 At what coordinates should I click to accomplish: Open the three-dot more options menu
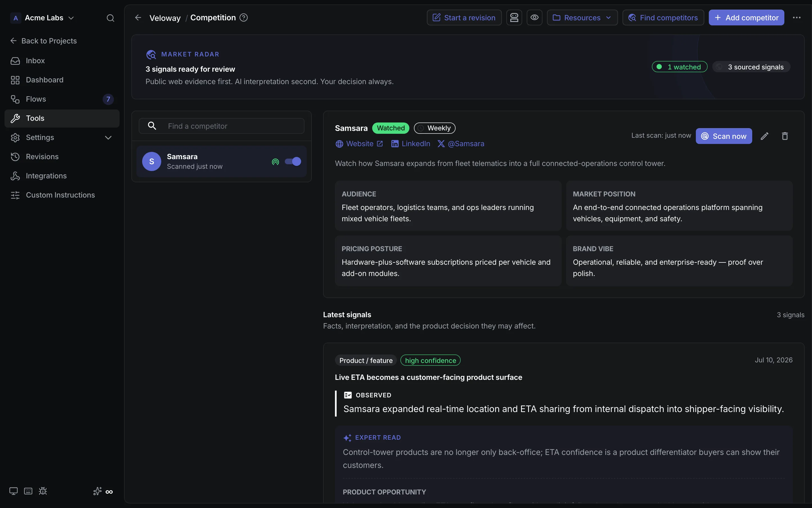click(796, 17)
